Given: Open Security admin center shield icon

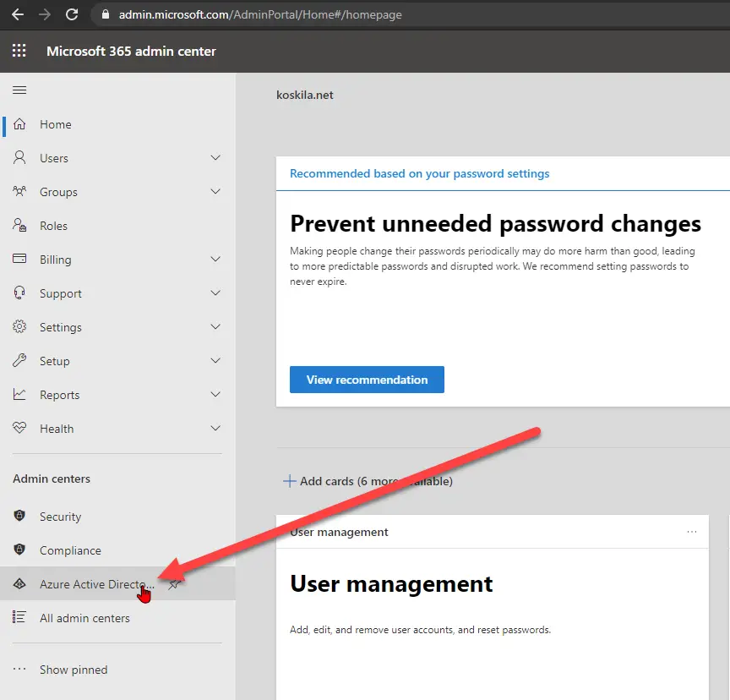Looking at the screenshot, I should pyautogui.click(x=20, y=517).
